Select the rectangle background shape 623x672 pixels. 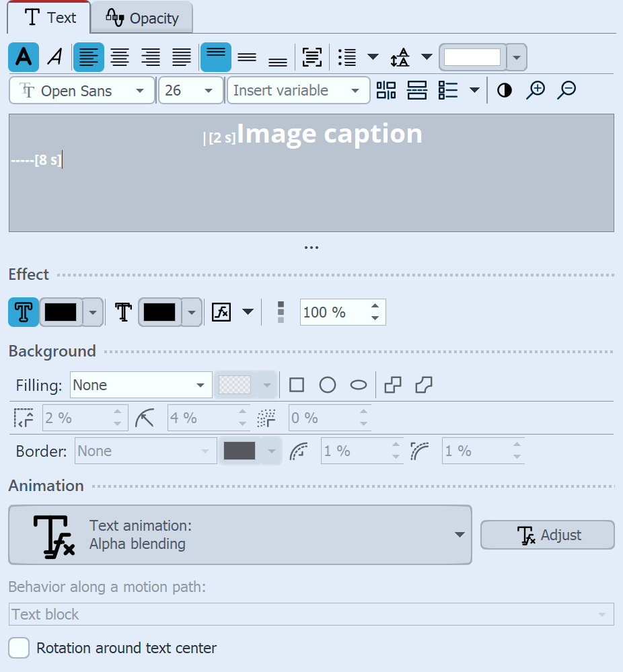pos(296,384)
